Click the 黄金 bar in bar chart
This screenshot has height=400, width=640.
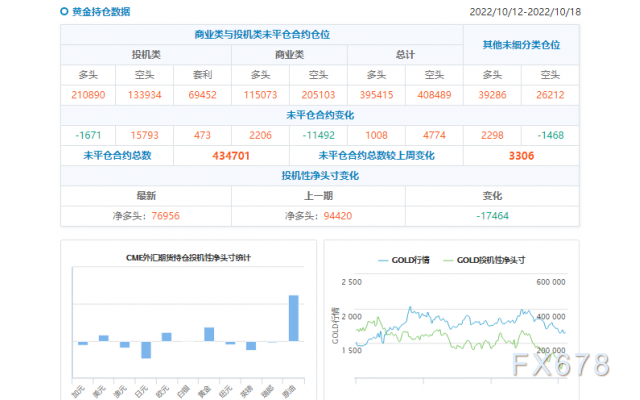tap(209, 334)
